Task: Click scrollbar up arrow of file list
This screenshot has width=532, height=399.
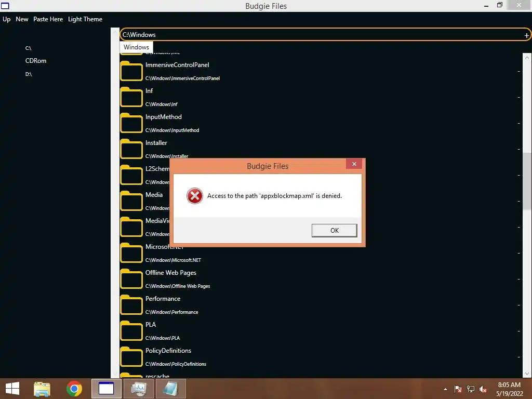Action: click(527, 58)
